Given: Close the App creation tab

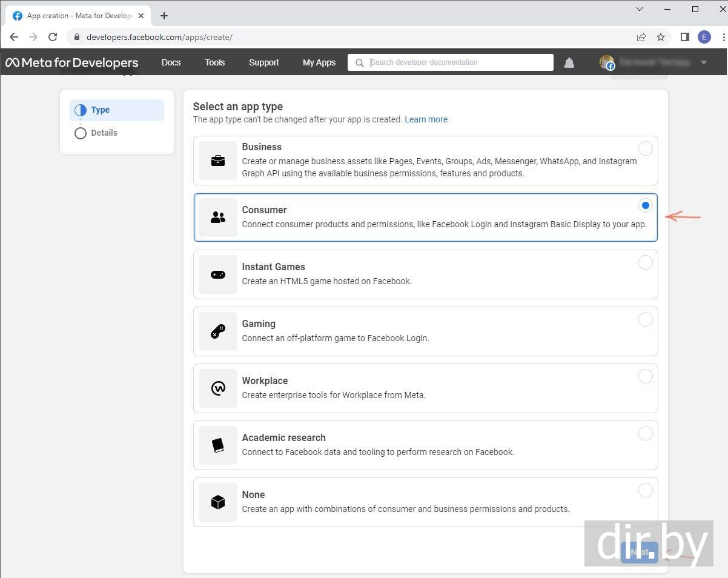Looking at the screenshot, I should coord(141,16).
